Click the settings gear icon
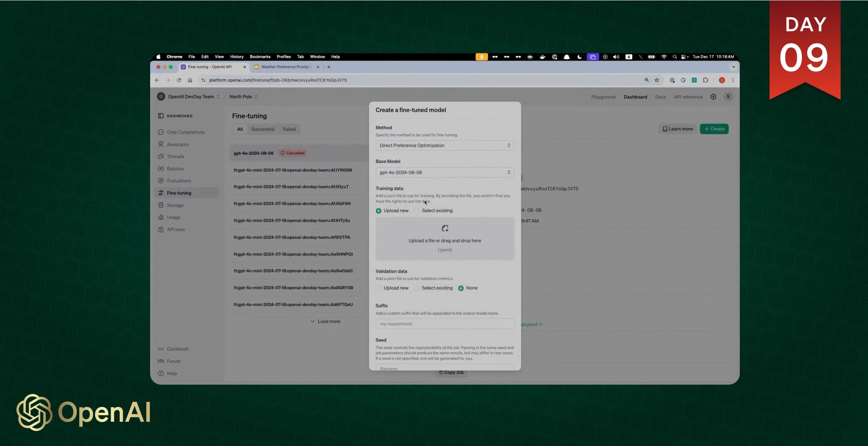Image resolution: width=868 pixels, height=446 pixels. 713,97
